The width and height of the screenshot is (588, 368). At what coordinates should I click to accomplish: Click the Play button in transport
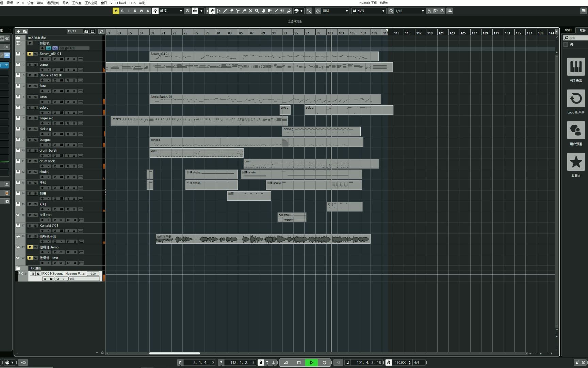311,363
